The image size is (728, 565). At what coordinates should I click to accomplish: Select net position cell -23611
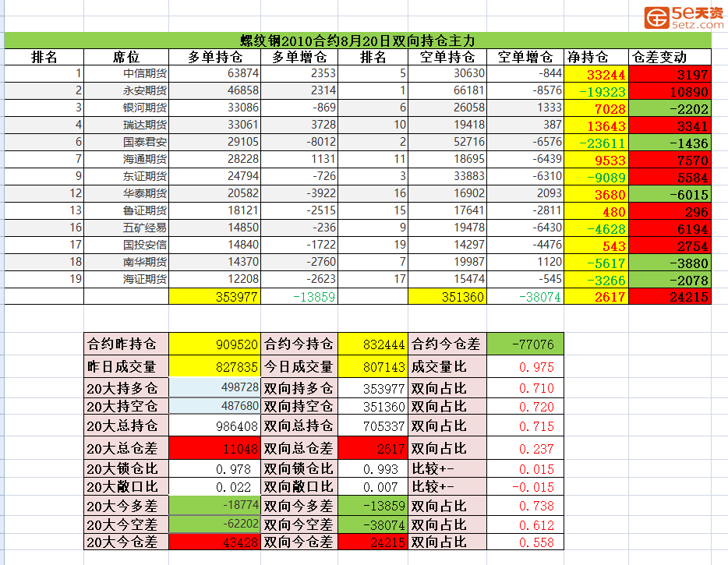click(596, 143)
